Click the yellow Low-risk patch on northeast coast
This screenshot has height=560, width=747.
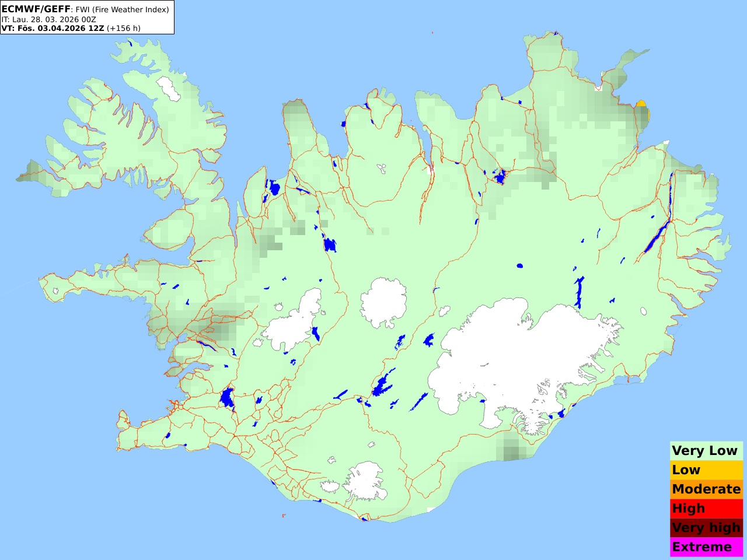[642, 105]
